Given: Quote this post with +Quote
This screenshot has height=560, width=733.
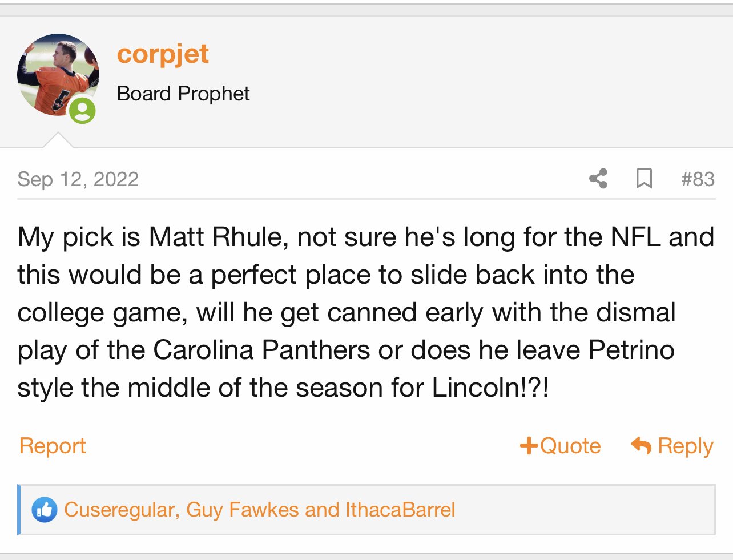Looking at the screenshot, I should point(560,446).
